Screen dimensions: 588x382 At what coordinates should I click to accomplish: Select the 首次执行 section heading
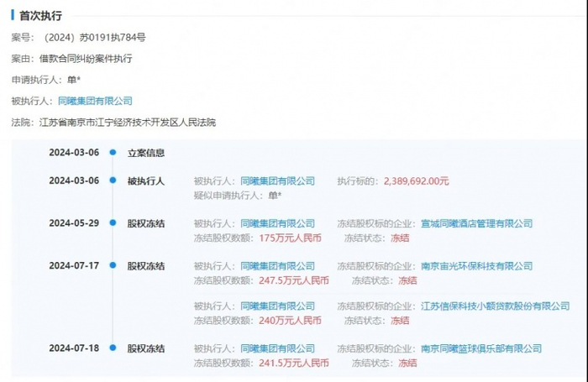coord(40,16)
